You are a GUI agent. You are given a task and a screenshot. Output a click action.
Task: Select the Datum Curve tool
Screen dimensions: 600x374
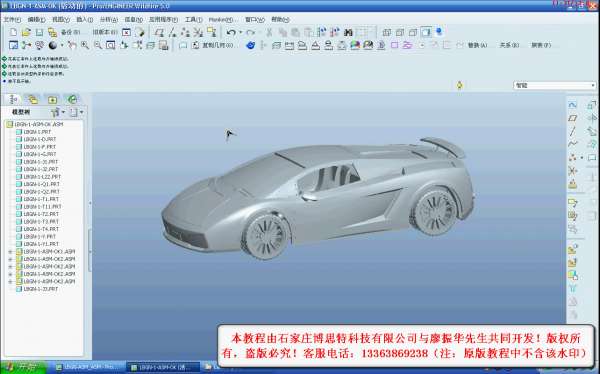pos(572,144)
